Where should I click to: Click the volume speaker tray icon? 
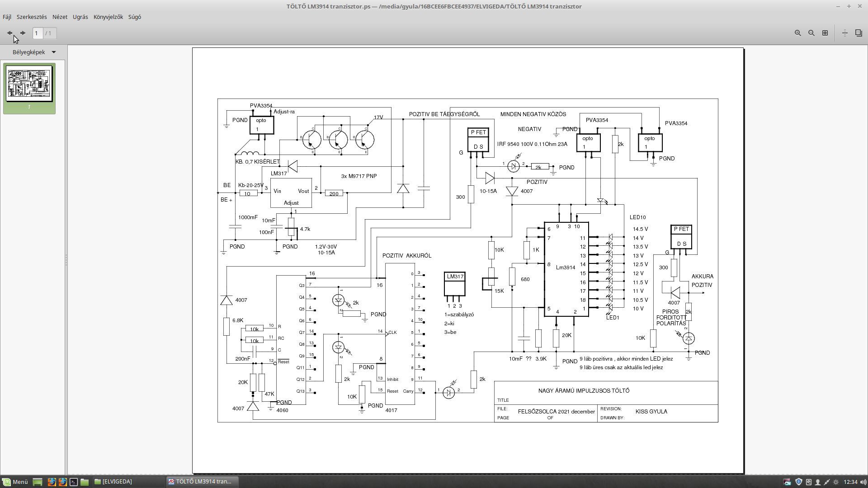pyautogui.click(x=863, y=482)
